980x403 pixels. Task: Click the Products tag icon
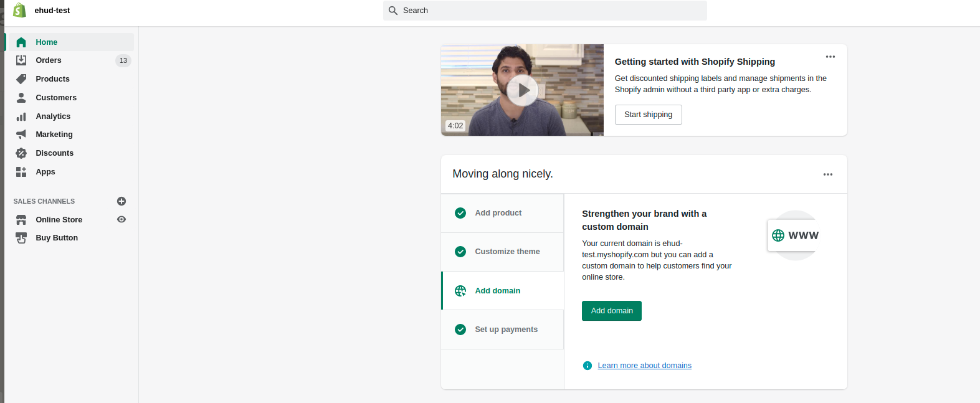pos(21,79)
